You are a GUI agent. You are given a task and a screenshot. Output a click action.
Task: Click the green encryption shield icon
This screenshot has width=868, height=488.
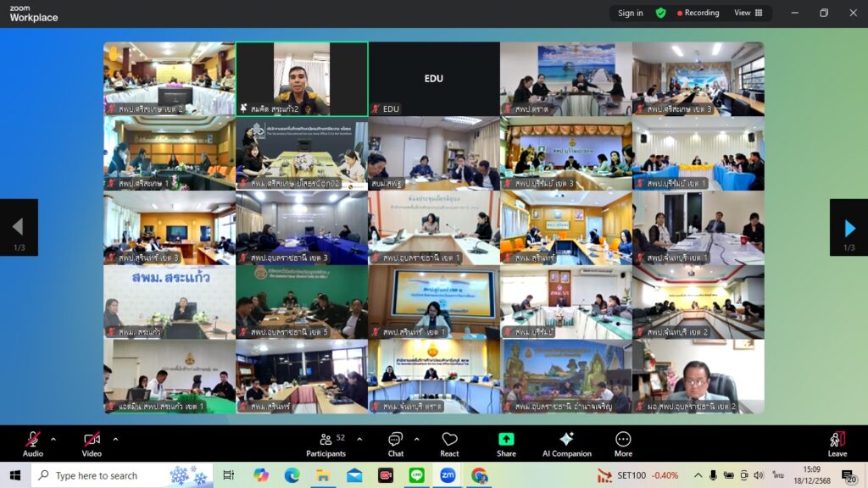point(660,13)
